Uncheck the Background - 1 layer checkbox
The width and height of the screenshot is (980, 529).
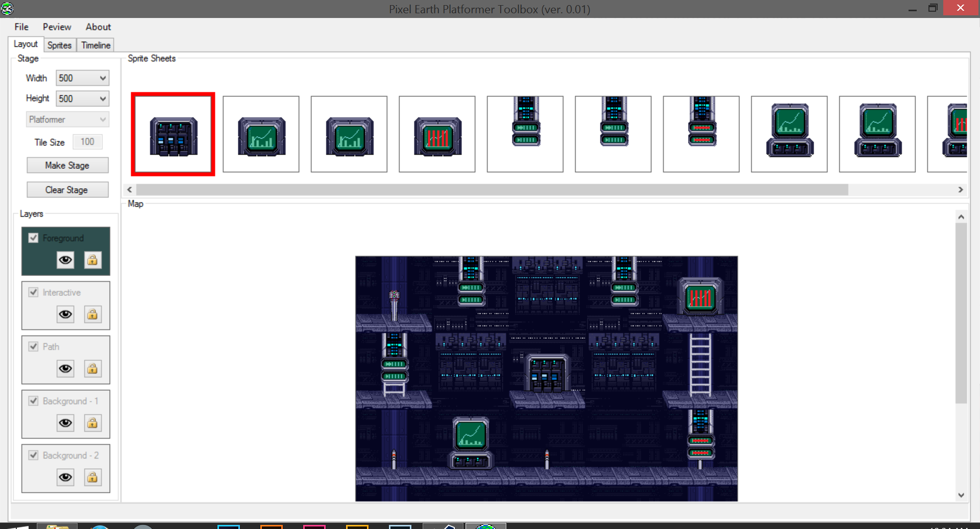pyautogui.click(x=34, y=401)
